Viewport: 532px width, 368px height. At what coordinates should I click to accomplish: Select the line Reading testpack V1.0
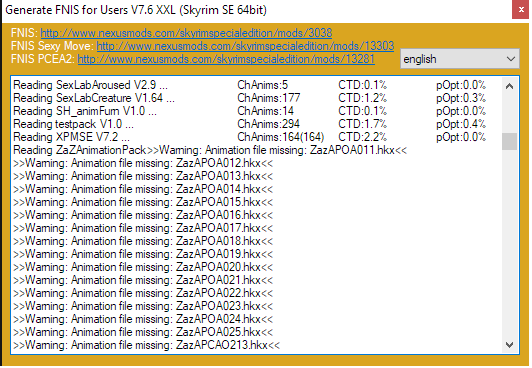73,124
